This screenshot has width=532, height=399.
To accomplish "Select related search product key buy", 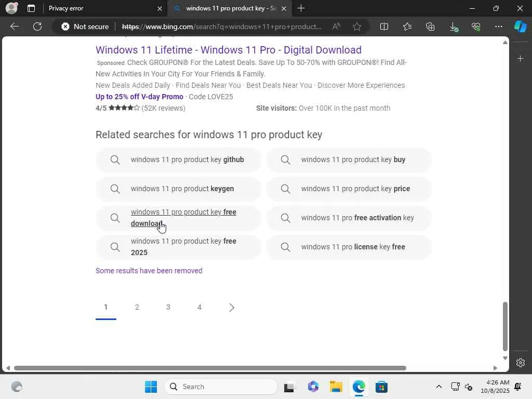I will tap(349, 160).
